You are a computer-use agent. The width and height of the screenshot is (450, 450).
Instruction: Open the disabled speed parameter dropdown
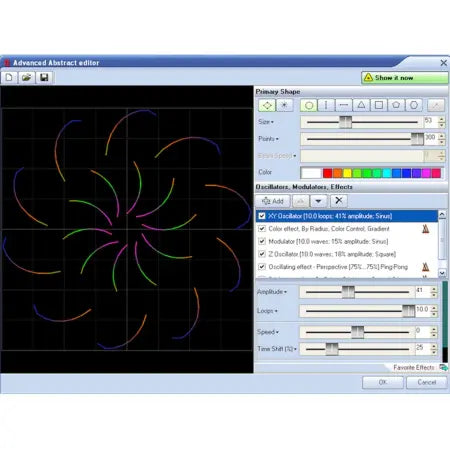pyautogui.click(x=277, y=156)
